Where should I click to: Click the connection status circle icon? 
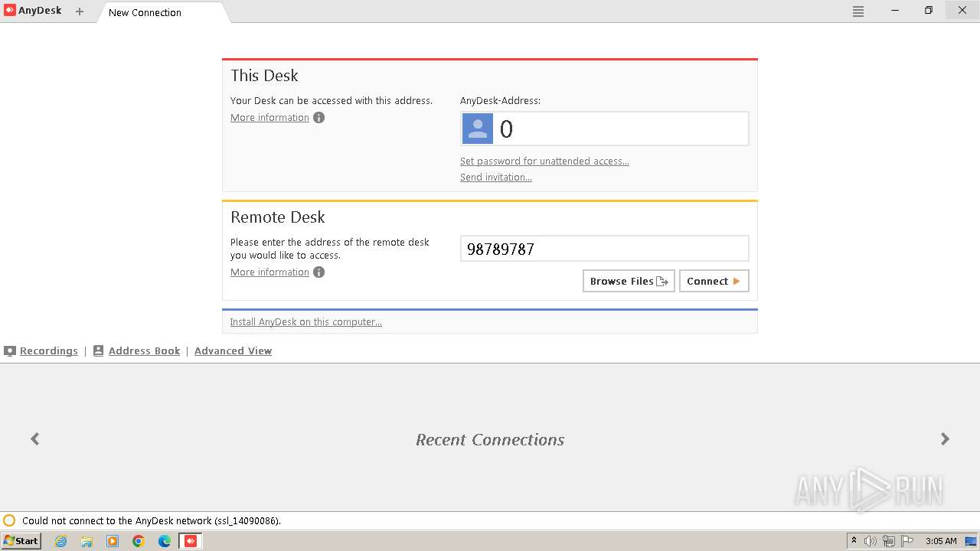(9, 520)
